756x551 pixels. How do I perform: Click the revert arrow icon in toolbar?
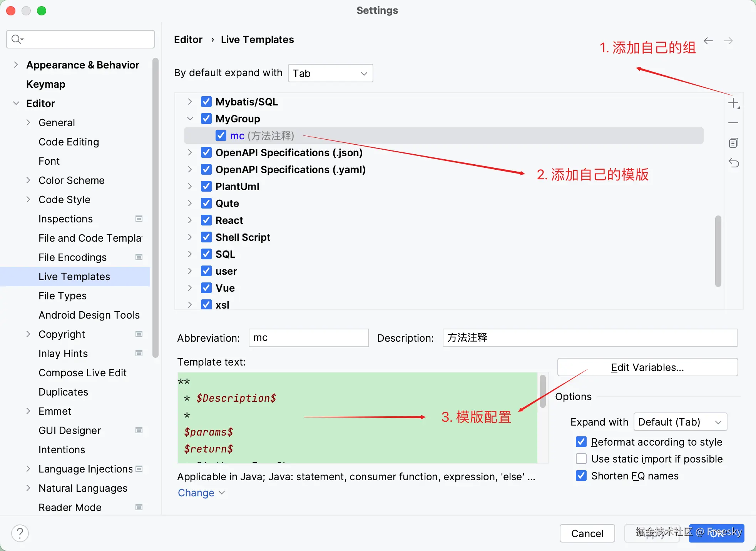click(733, 163)
